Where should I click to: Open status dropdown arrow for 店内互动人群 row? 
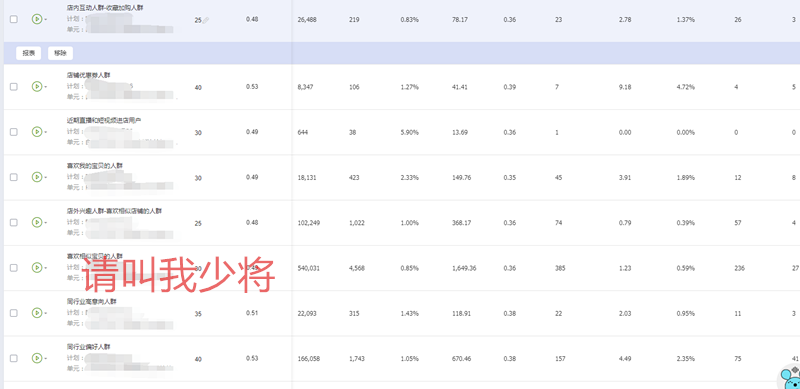click(46, 19)
